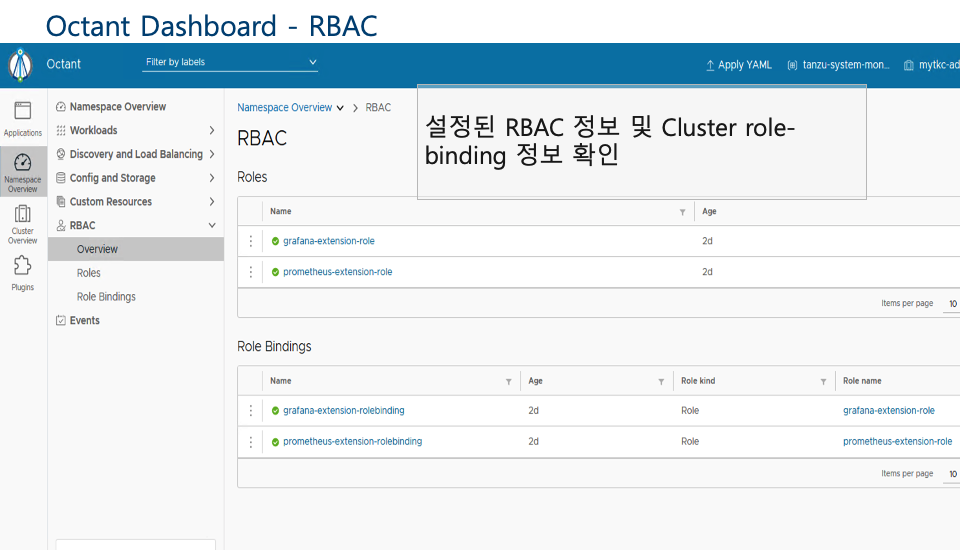The width and height of the screenshot is (960, 550).
Task: Expand Config and Storage group
Action: (x=135, y=178)
